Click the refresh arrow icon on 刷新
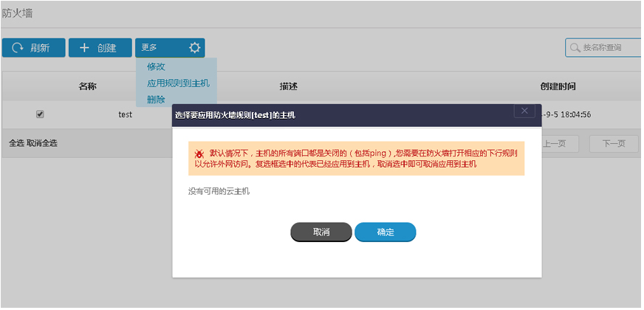 click(17, 48)
